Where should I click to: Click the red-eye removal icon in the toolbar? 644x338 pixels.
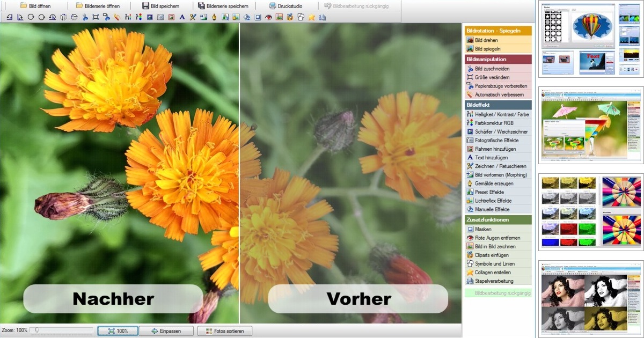pyautogui.click(x=269, y=17)
